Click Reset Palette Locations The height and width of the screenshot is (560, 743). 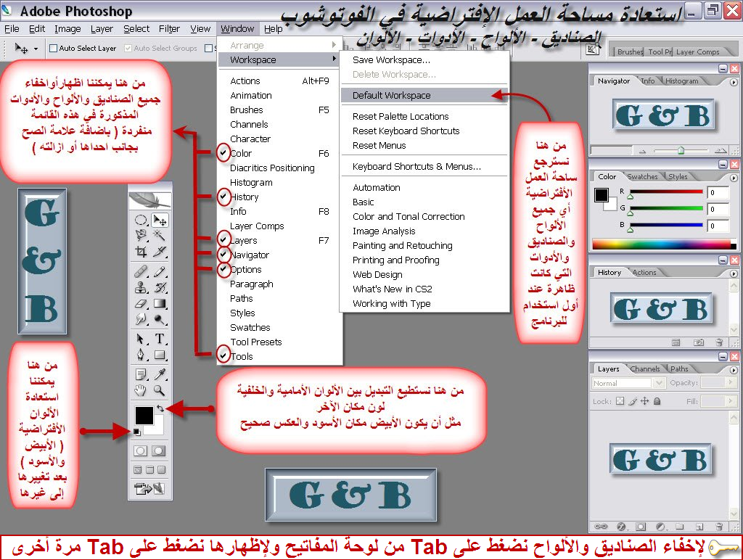[401, 117]
